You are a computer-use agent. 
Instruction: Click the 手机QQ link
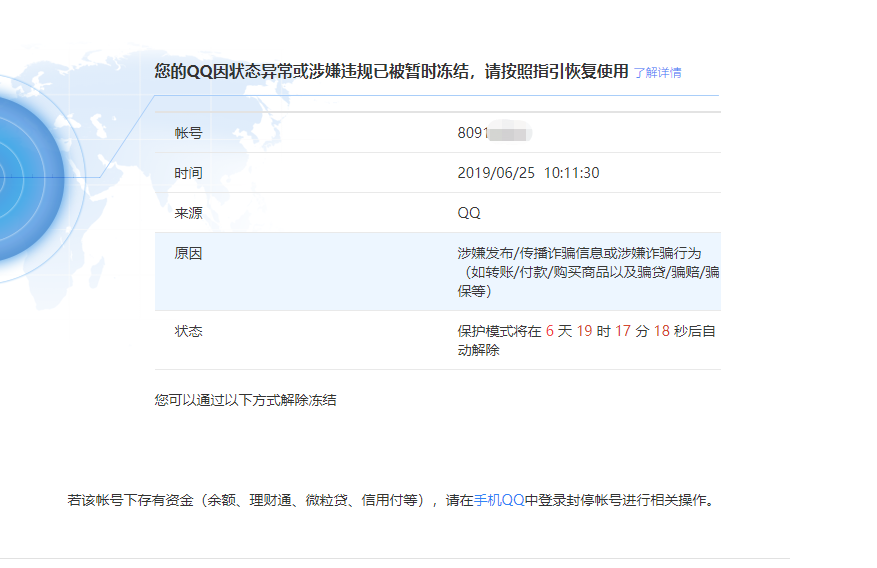[499, 500]
